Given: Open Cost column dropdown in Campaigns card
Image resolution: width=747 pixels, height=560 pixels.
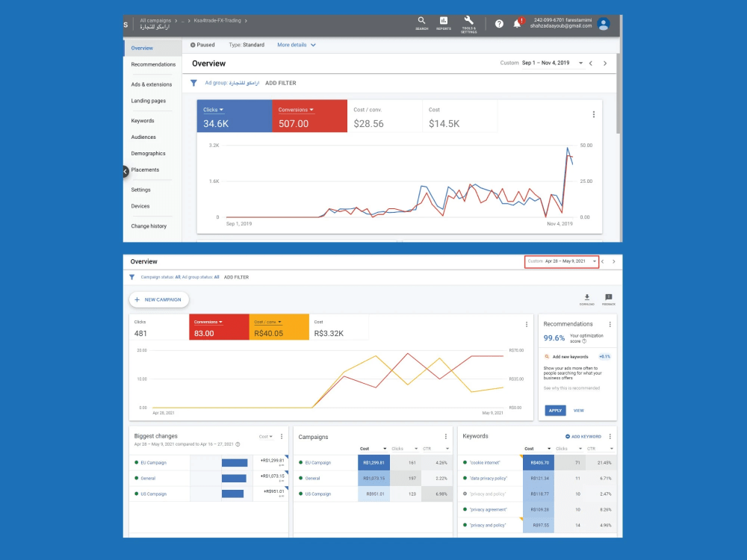Looking at the screenshot, I should [x=373, y=449].
